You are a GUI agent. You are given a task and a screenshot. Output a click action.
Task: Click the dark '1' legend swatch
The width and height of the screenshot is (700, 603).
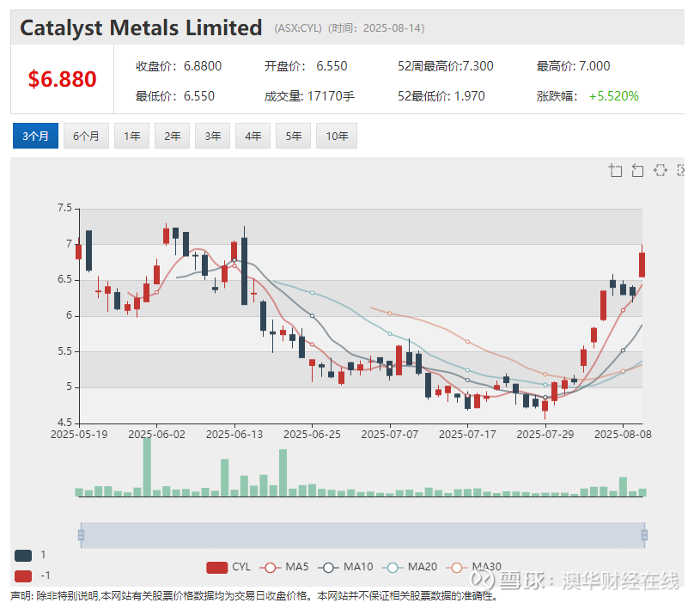pos(23,555)
